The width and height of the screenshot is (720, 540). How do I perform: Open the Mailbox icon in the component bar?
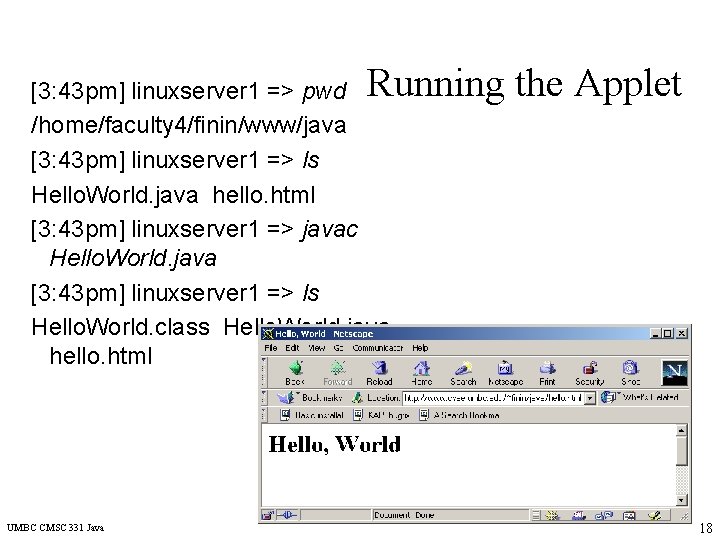coord(578,516)
